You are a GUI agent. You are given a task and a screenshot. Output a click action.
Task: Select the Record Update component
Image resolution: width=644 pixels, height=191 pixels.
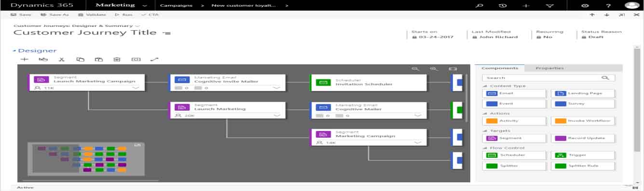pyautogui.click(x=583, y=138)
